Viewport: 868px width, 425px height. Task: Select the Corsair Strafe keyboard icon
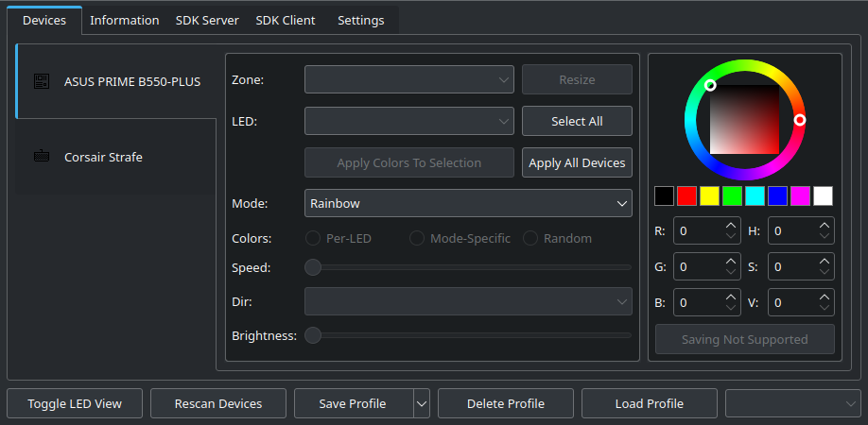42,157
